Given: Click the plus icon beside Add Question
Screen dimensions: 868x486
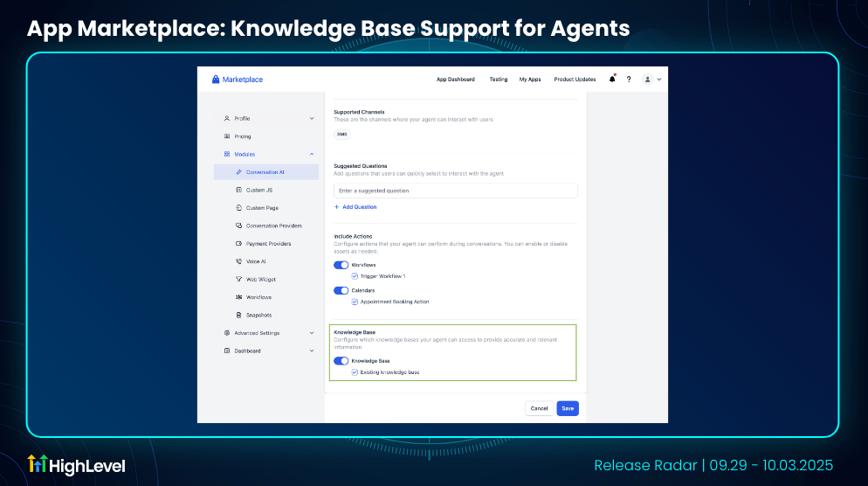Looking at the screenshot, I should coord(336,206).
